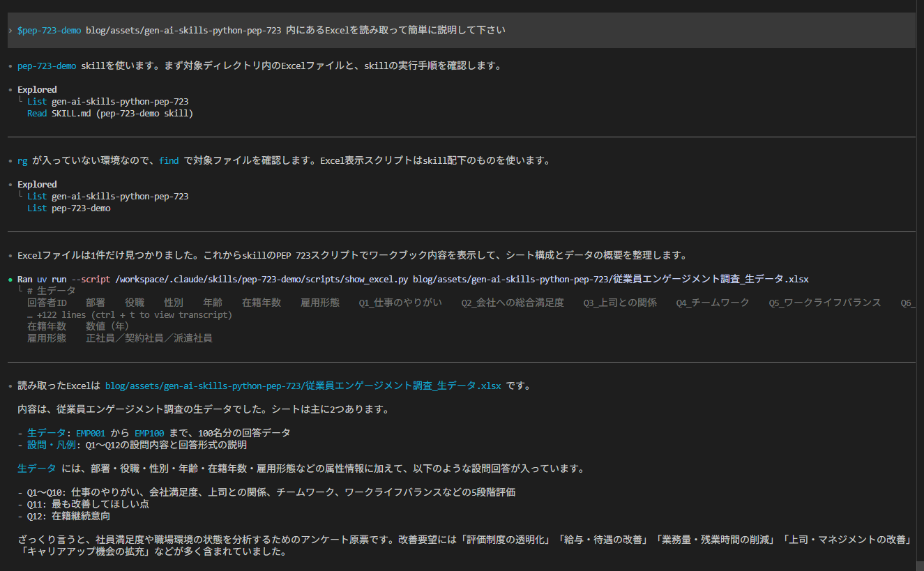924x571 pixels.
Task: Click the 正社員／契約社員／派遣社員 value
Action: pos(149,338)
